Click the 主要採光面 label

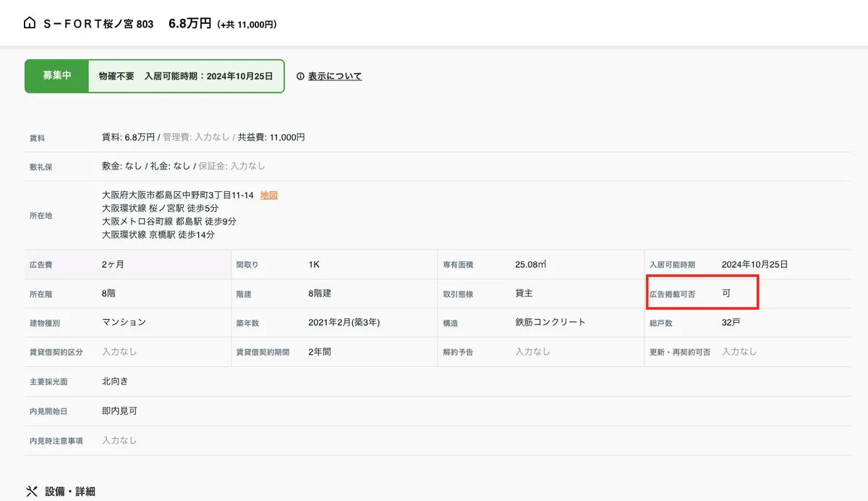(48, 382)
